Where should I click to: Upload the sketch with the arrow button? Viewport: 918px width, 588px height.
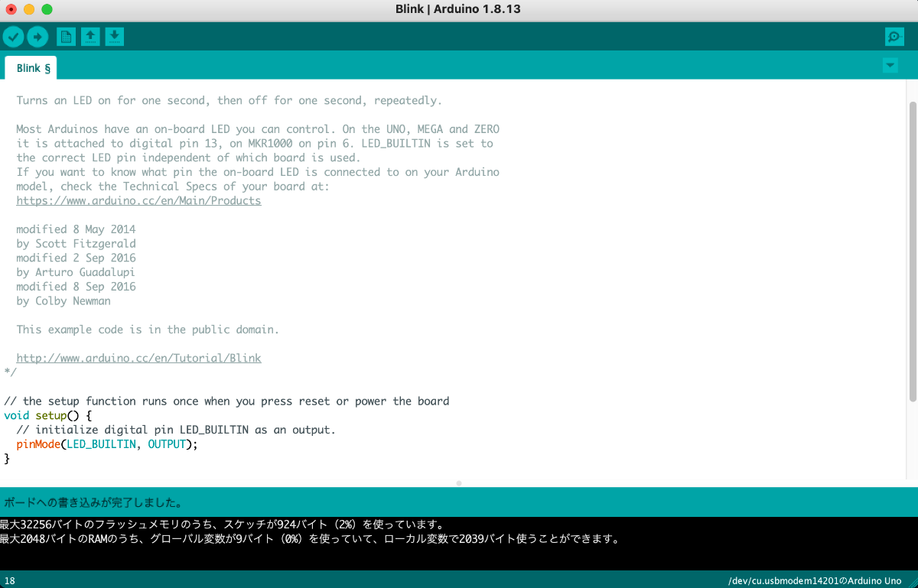37,36
